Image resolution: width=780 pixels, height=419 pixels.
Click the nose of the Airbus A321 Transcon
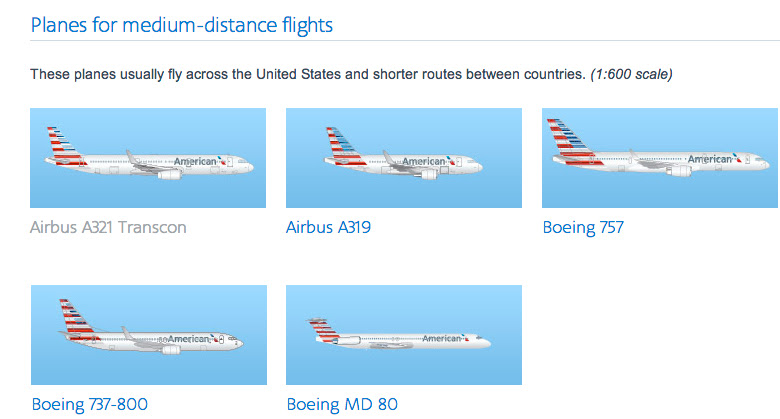247,166
